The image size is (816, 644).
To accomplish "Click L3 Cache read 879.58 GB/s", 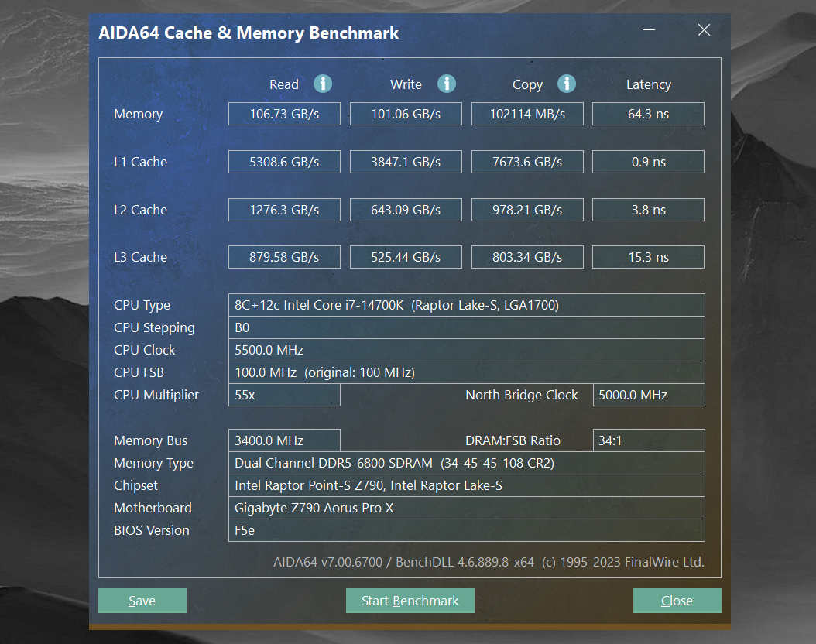I will pos(284,257).
